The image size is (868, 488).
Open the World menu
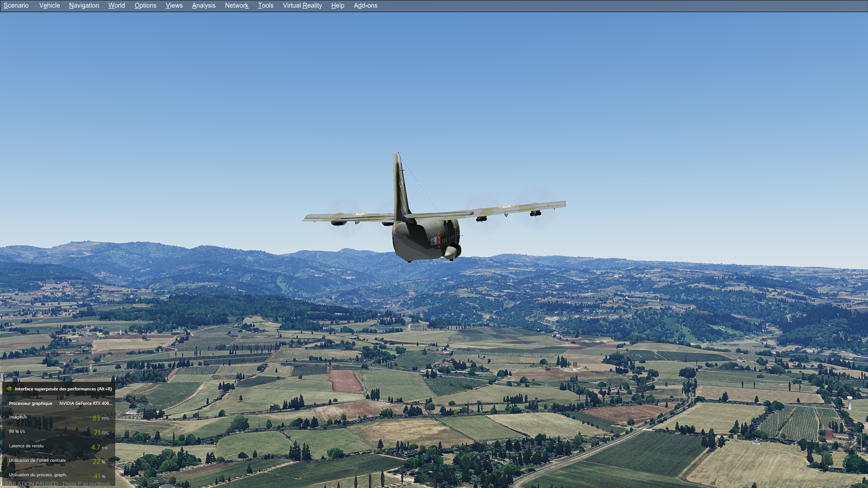(116, 5)
